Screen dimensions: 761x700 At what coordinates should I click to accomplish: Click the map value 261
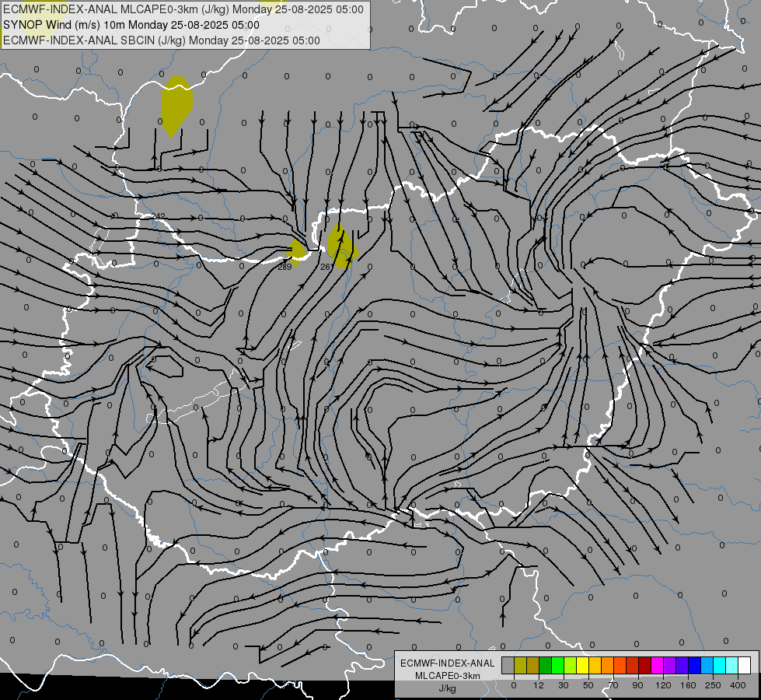pos(326,267)
